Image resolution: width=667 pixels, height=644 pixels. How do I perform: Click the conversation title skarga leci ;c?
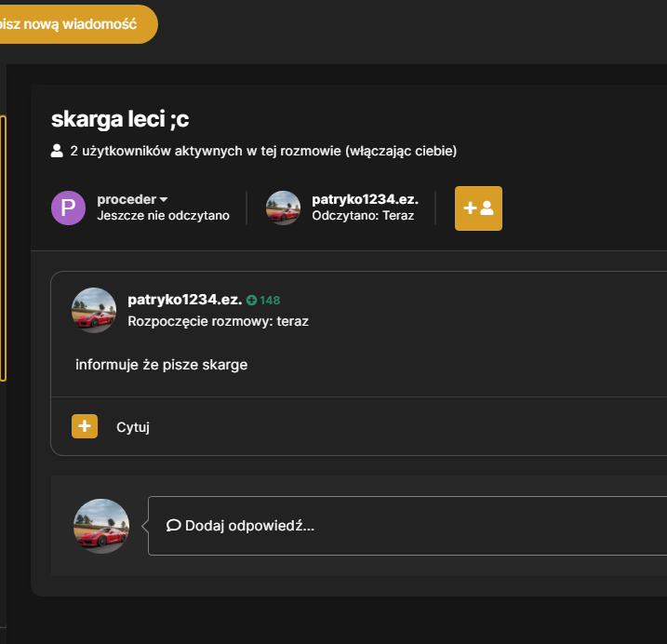pos(120,119)
